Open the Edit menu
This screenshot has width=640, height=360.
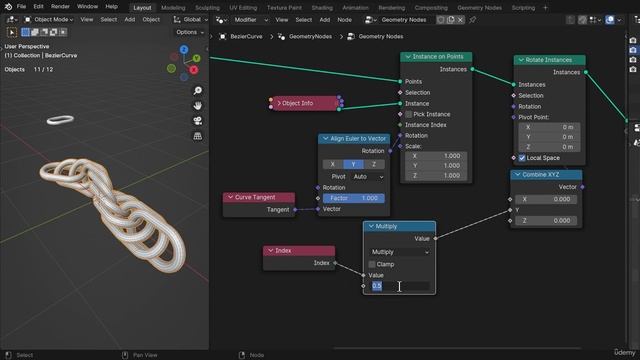tap(38, 7)
